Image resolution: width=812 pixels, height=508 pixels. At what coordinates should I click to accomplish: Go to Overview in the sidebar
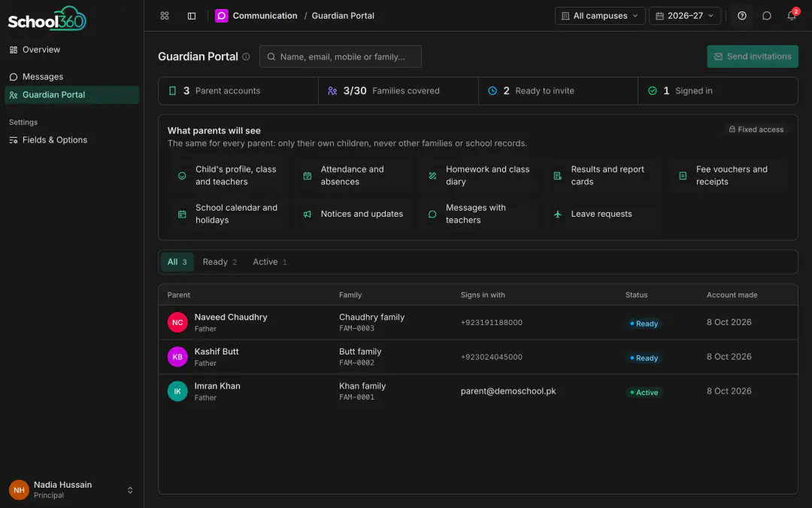click(x=72, y=50)
